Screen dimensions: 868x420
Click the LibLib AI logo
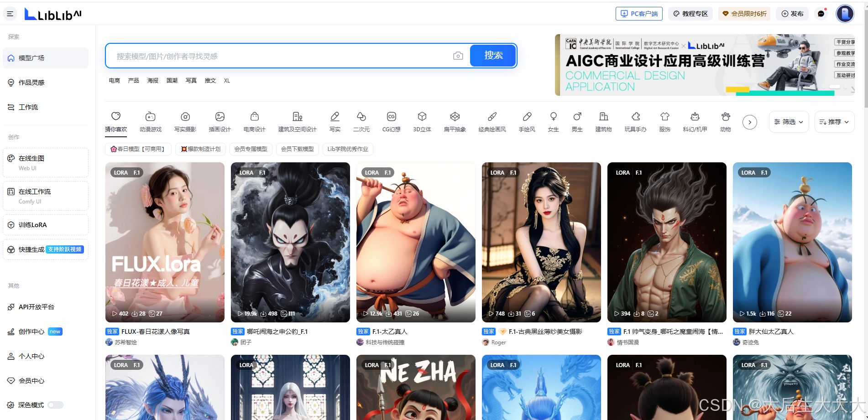[53, 14]
